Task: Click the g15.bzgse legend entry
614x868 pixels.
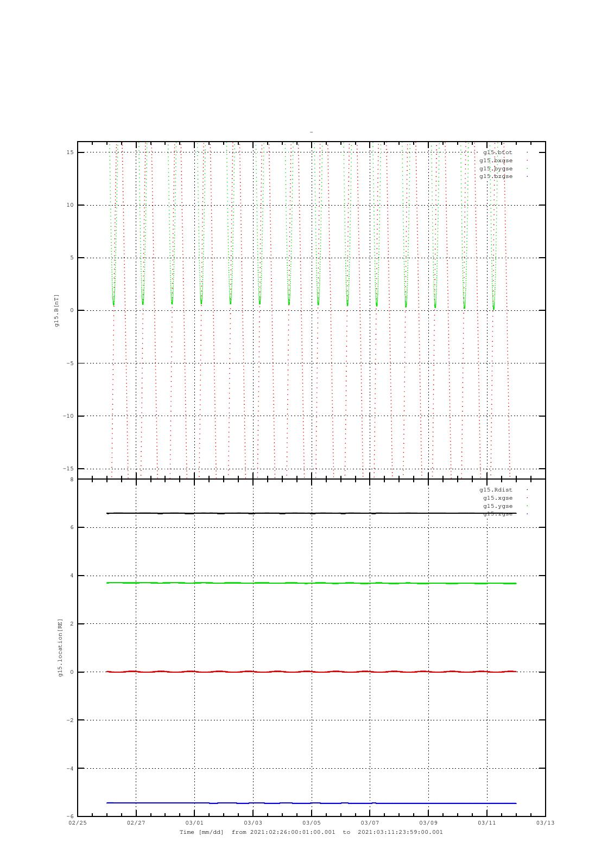Action: [x=496, y=176]
